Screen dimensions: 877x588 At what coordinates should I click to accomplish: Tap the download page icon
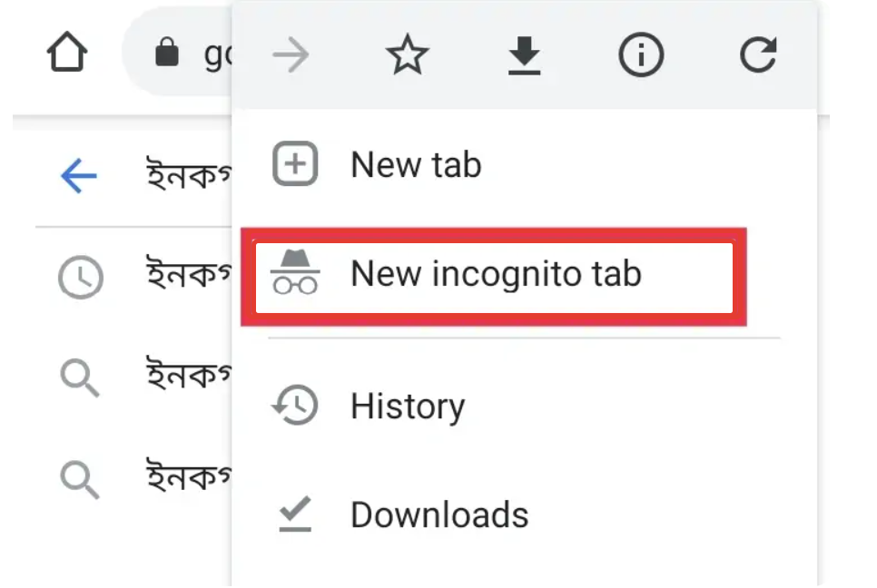click(x=524, y=55)
